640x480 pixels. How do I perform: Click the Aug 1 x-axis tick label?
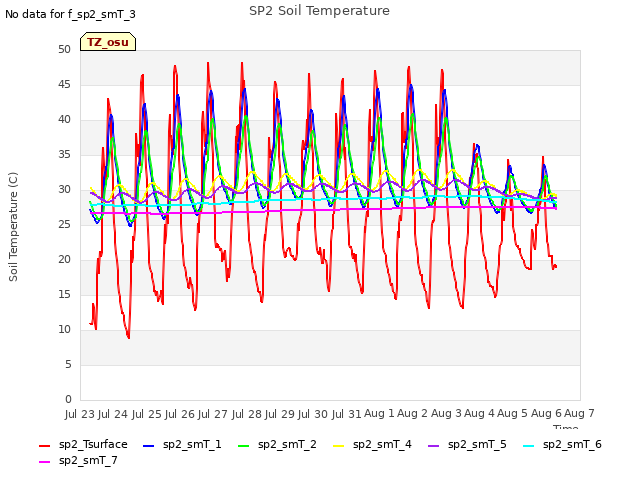click(x=379, y=413)
